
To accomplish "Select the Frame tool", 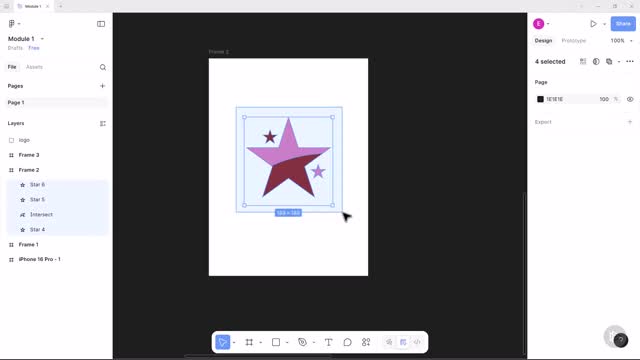I will point(249,342).
